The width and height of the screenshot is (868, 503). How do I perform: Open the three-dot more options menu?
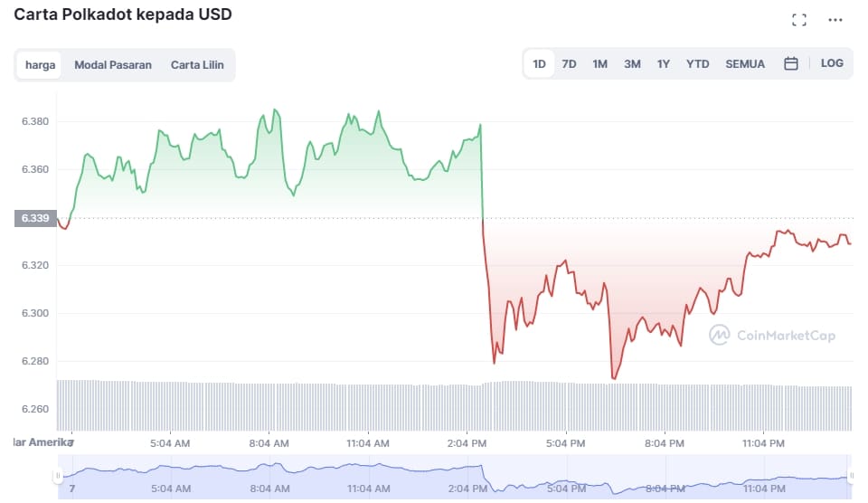(x=835, y=19)
